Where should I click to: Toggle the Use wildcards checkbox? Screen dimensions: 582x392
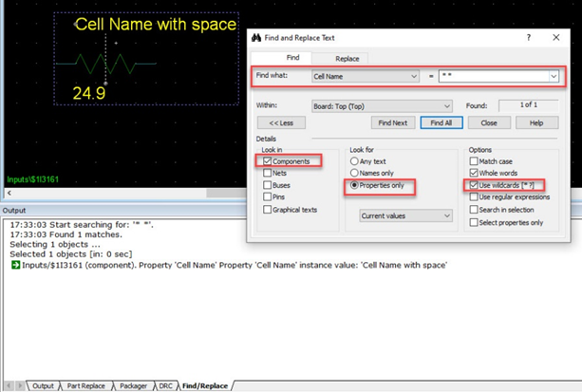pyautogui.click(x=474, y=185)
